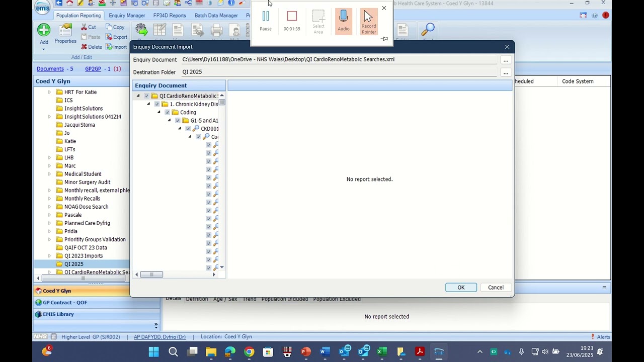Screen dimensions: 644x362
Task: Open Microsoft Edge from taskbar
Action: pos(230,351)
